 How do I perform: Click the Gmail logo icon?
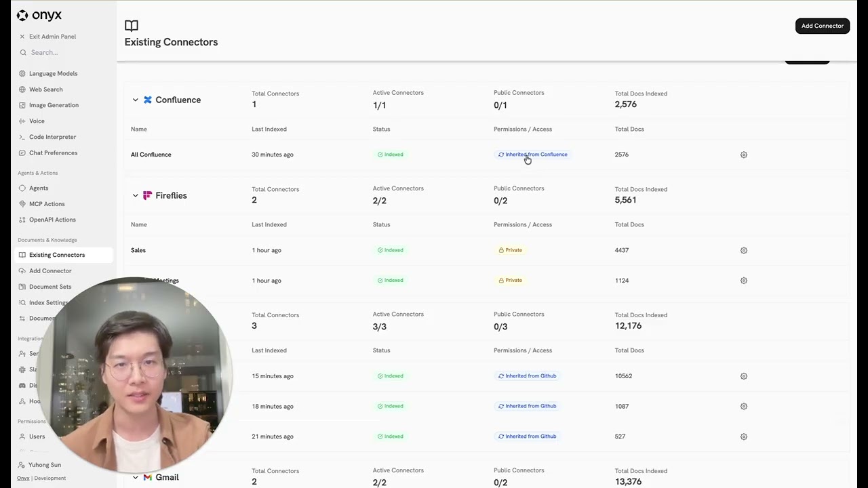click(x=148, y=477)
